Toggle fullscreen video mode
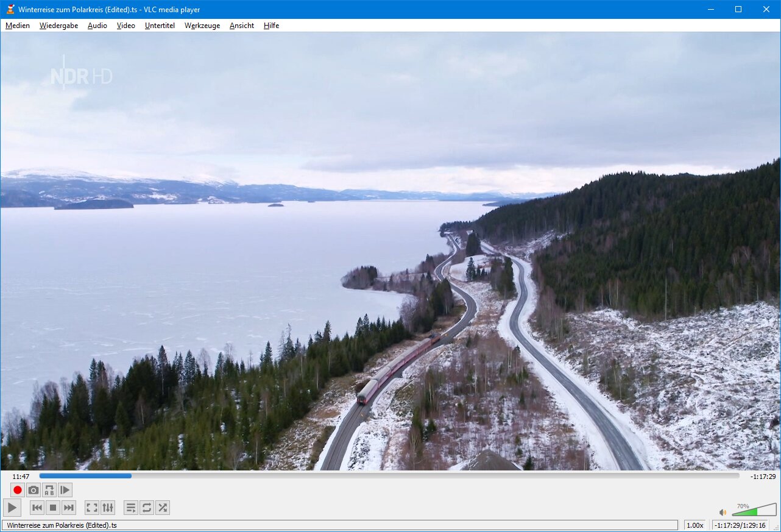The image size is (781, 532). [x=91, y=508]
